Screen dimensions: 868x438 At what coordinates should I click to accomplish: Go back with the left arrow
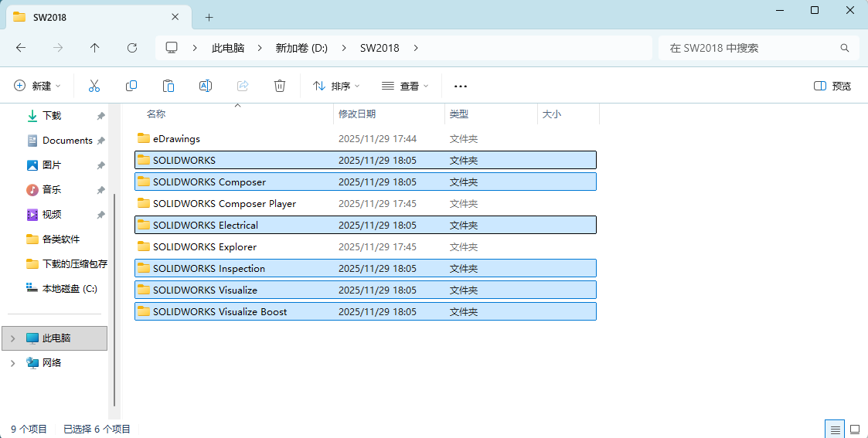click(21, 48)
